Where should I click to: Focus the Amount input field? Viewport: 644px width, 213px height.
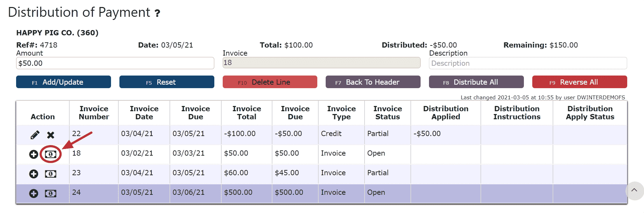point(115,63)
